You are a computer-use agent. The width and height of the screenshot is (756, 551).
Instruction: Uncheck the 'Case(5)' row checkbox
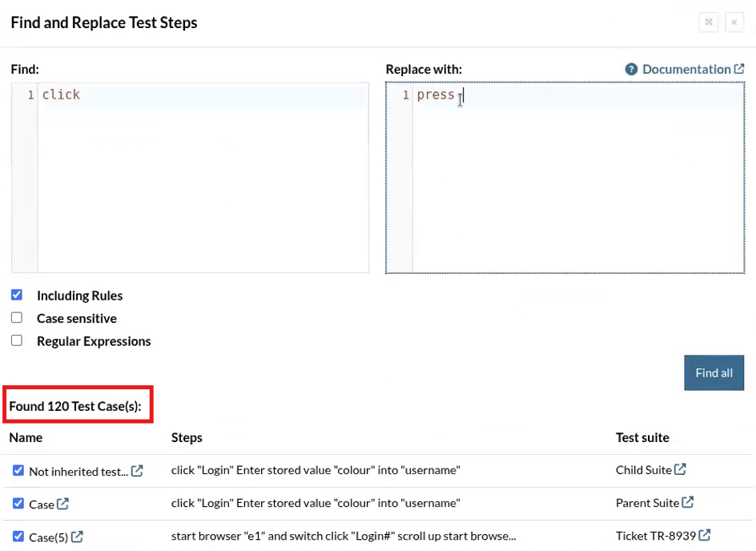click(x=18, y=537)
